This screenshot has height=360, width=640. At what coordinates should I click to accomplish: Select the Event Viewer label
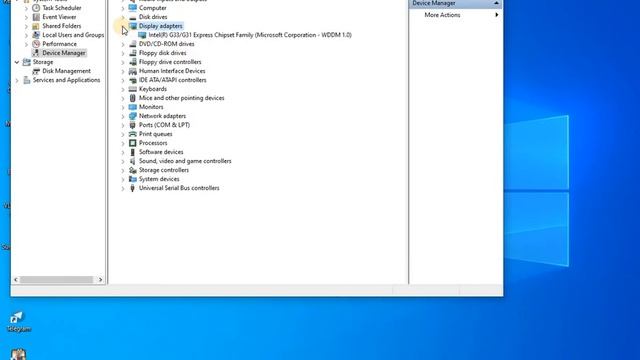59,17
